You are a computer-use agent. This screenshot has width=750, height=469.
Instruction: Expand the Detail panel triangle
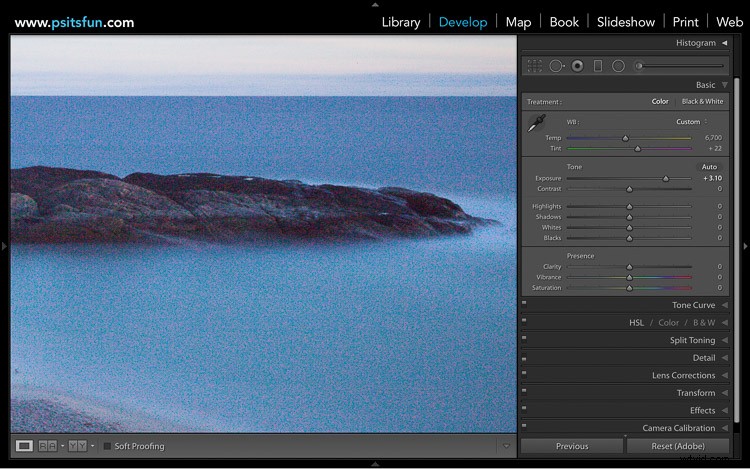tap(725, 358)
